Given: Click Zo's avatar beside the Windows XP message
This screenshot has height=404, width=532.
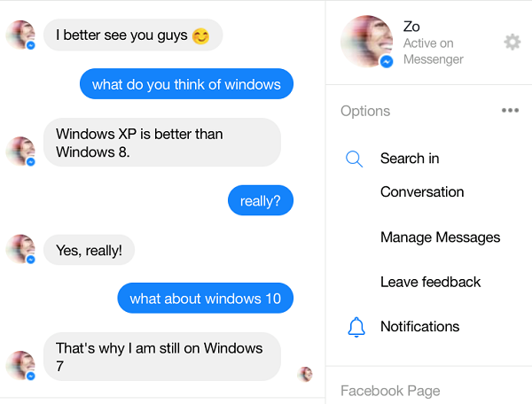Looking at the screenshot, I should click(x=20, y=151).
